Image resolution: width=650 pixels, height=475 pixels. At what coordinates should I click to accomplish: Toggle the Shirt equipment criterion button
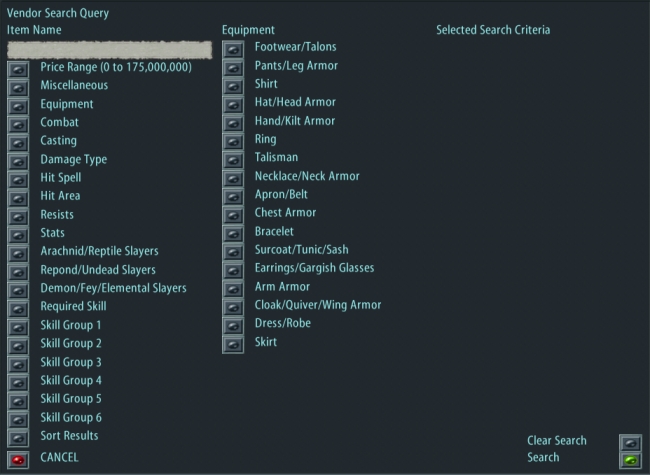(233, 86)
